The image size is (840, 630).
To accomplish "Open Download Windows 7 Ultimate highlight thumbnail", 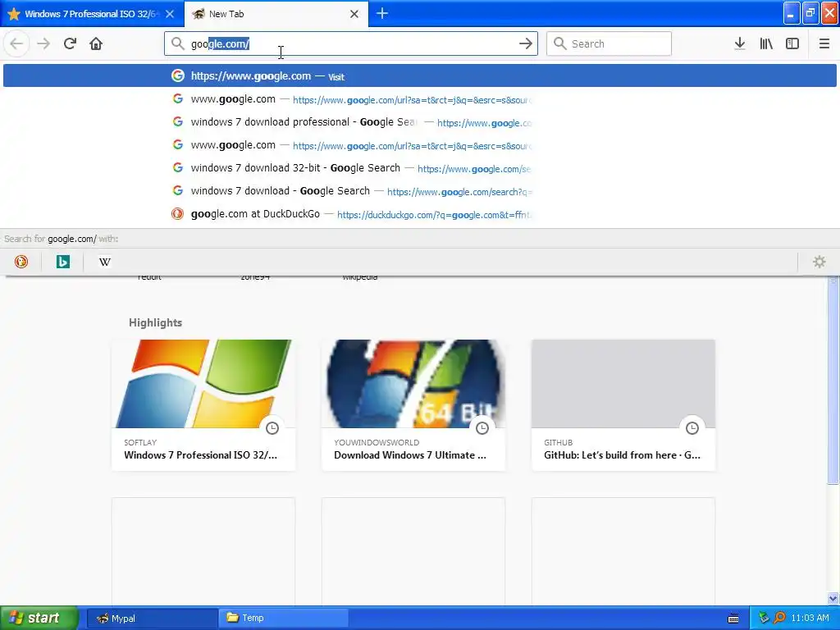I will 413,384.
